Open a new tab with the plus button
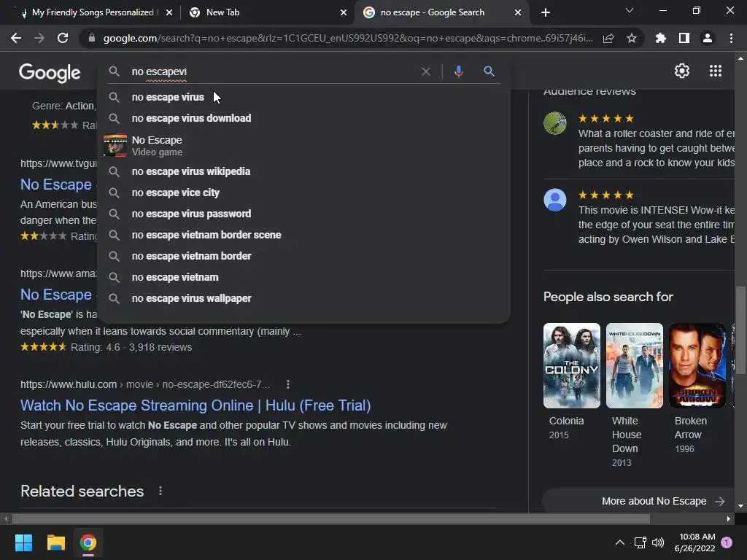The image size is (747, 560). pos(546,12)
